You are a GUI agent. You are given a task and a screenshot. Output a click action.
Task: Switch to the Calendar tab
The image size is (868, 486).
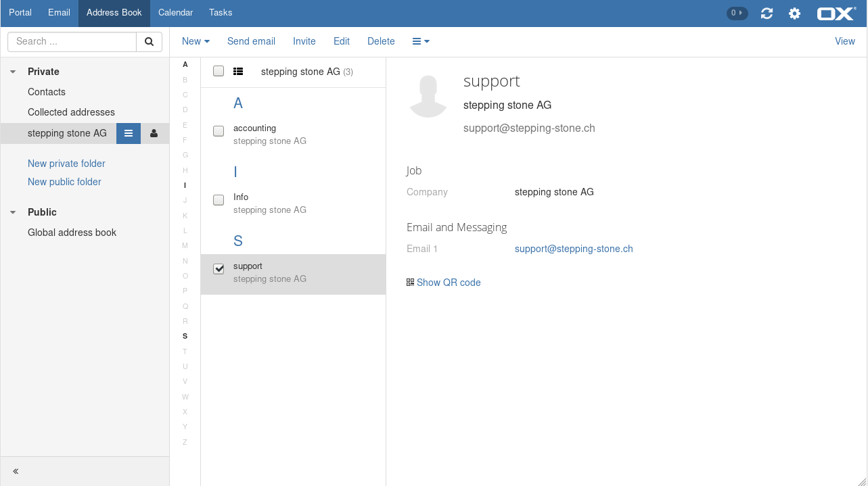pyautogui.click(x=175, y=13)
